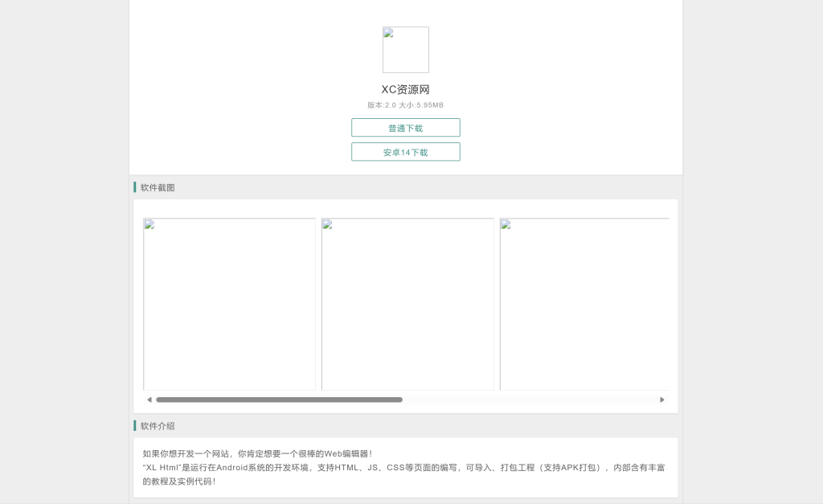Click the 版本:2.0 version text
Image resolution: width=823 pixels, height=504 pixels.
tap(382, 105)
